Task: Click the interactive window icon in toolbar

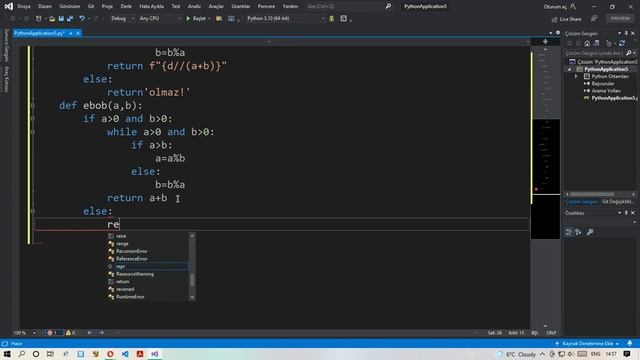Action: tap(344, 19)
